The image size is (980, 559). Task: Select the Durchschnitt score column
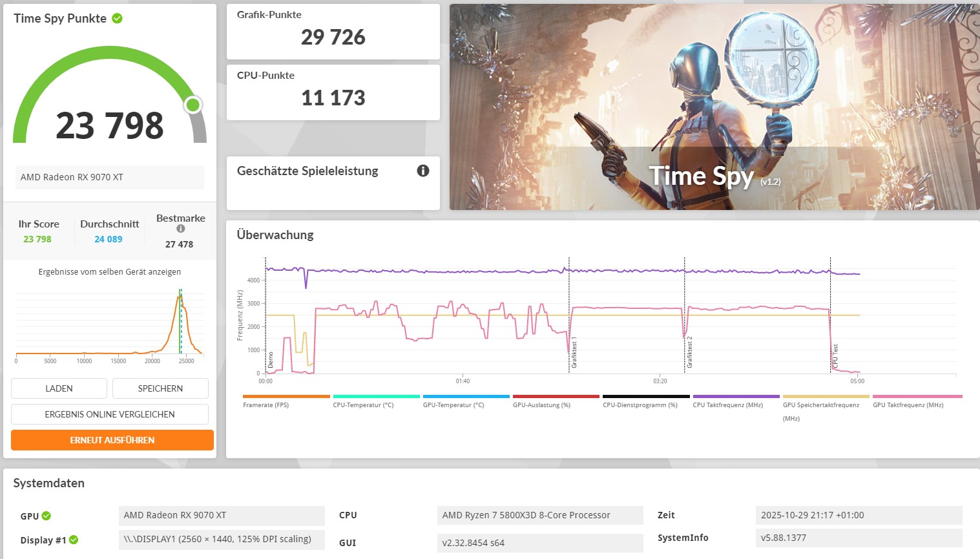(109, 231)
